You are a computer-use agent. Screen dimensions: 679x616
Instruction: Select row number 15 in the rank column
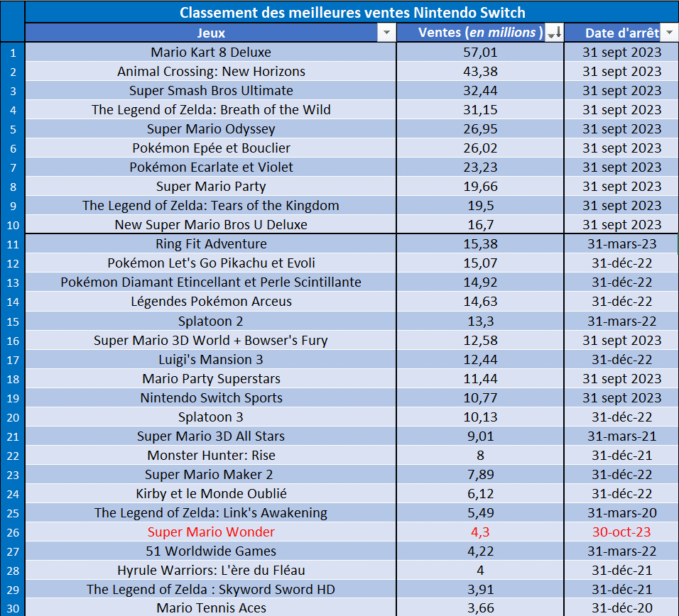click(x=13, y=322)
